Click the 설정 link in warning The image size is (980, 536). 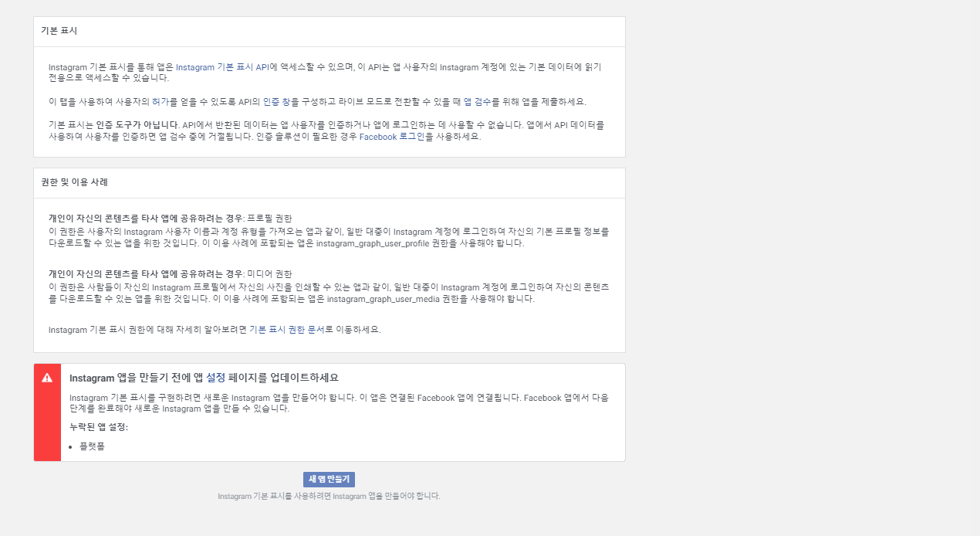pyautogui.click(x=215, y=378)
